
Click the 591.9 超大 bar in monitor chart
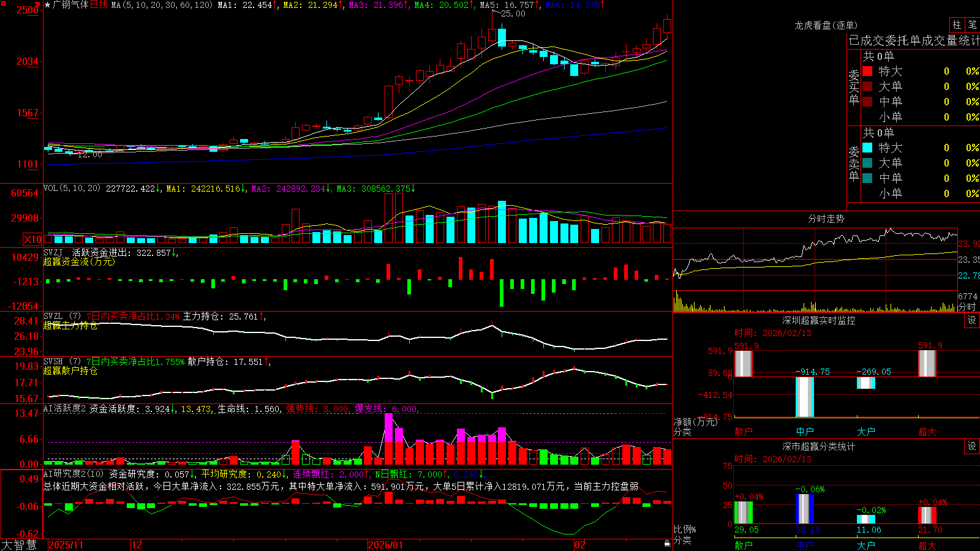927,363
